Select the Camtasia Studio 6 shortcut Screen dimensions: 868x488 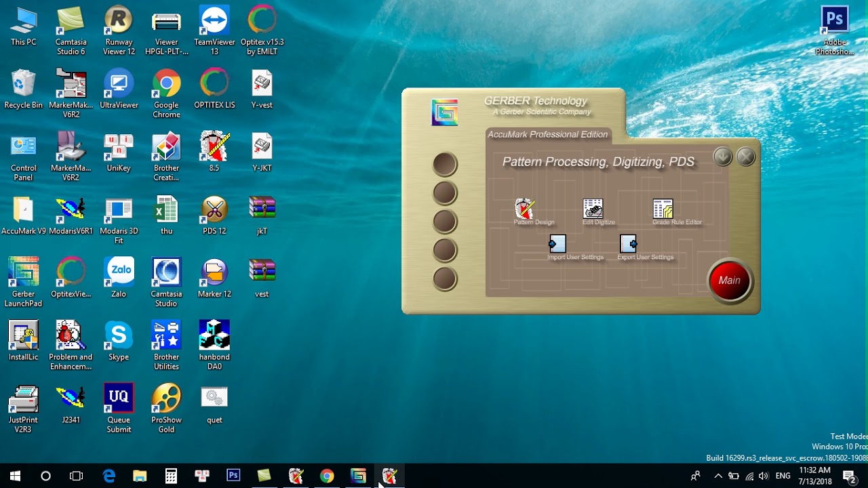click(71, 31)
